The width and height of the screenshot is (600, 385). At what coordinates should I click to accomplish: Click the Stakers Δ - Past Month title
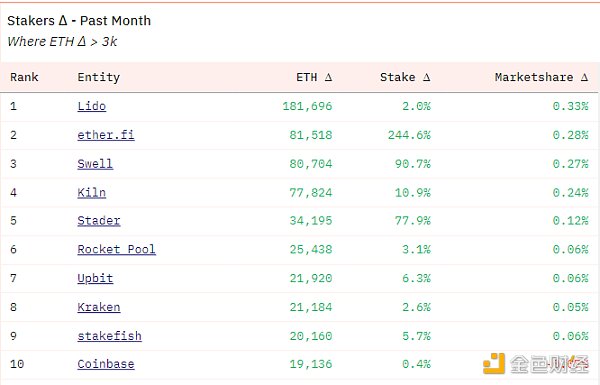79,21
